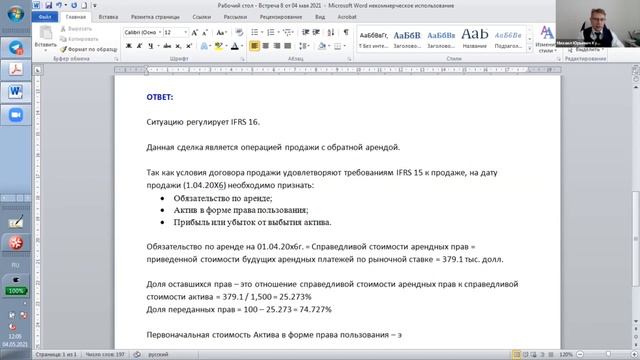The image size is (640, 360).
Task: Switch to Вид tab
Action: pos(320,17)
